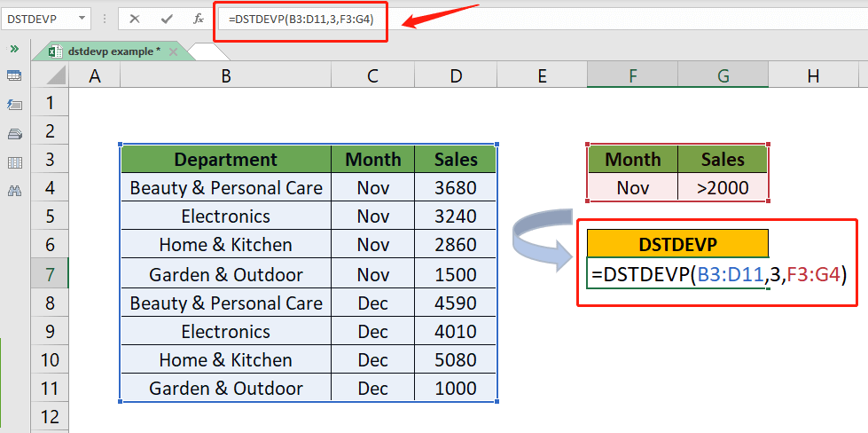Cancel the formula entry with X icon
Screen dimensions: 868x433
134,18
